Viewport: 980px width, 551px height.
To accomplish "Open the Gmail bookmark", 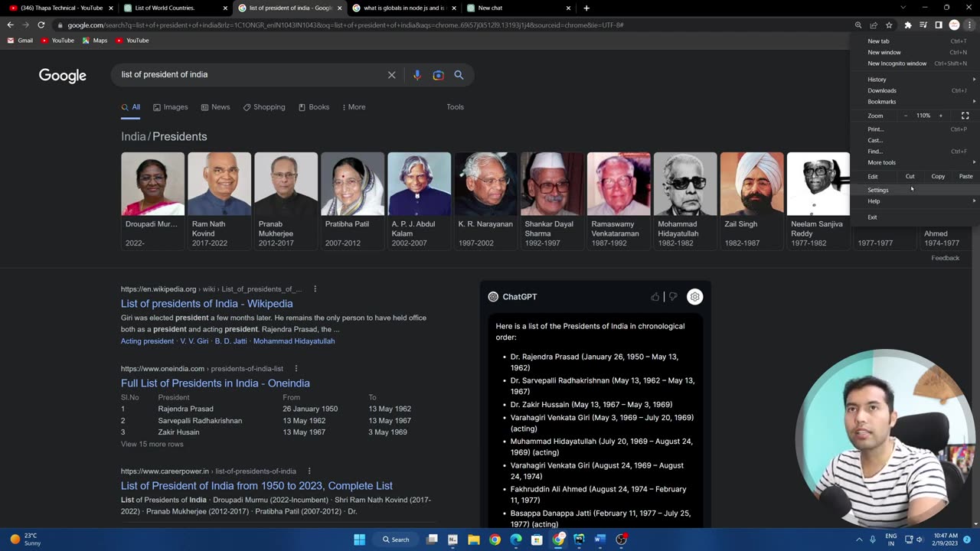I will (x=20, y=41).
